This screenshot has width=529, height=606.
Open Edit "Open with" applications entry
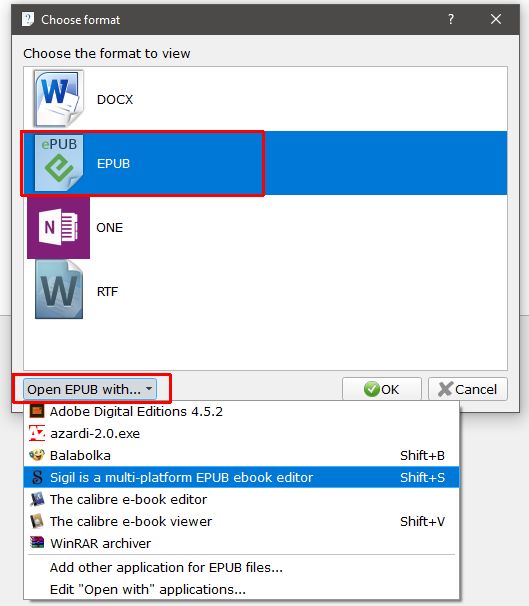pos(148,589)
